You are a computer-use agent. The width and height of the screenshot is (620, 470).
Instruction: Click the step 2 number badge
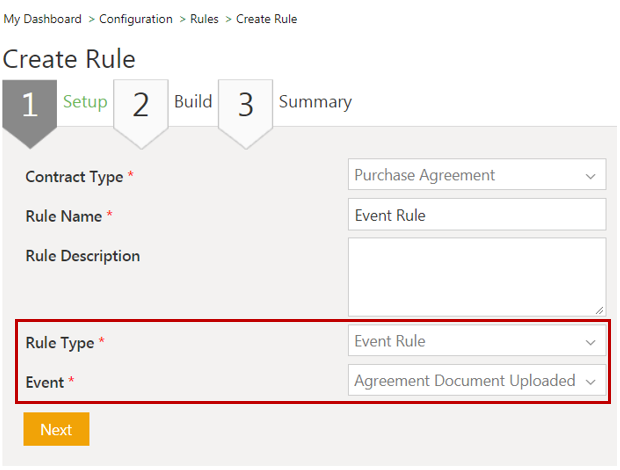coord(140,105)
